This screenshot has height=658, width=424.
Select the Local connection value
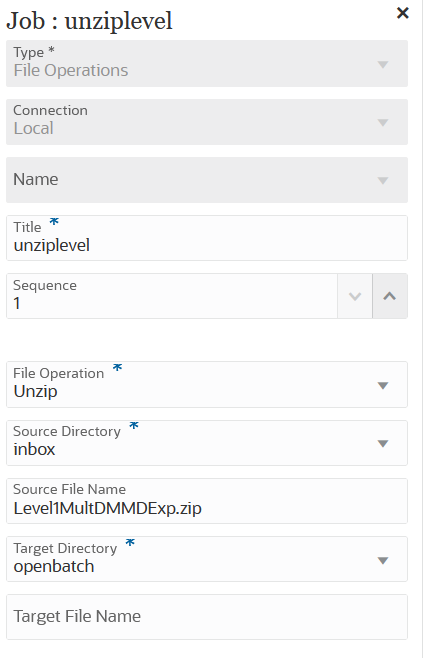(x=34, y=128)
